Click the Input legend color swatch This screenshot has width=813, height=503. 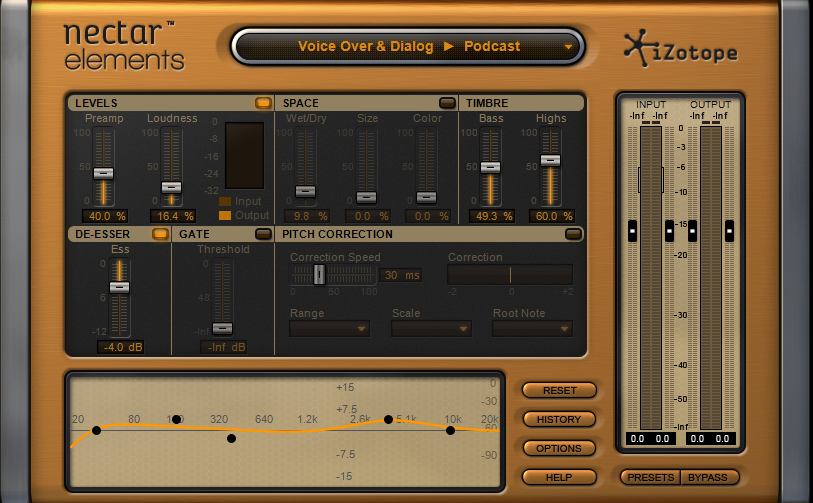[225, 201]
